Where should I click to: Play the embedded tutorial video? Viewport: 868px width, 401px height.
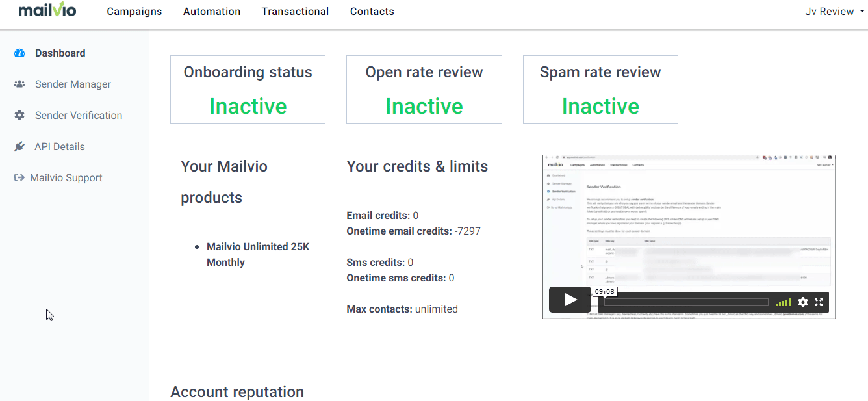(570, 300)
